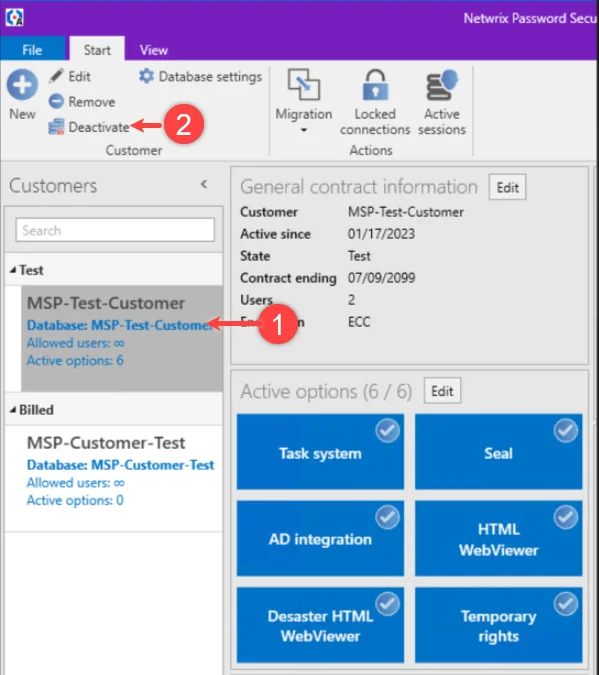
Task: Click the Customer value MSP-Test-Customer
Action: [x=406, y=212]
